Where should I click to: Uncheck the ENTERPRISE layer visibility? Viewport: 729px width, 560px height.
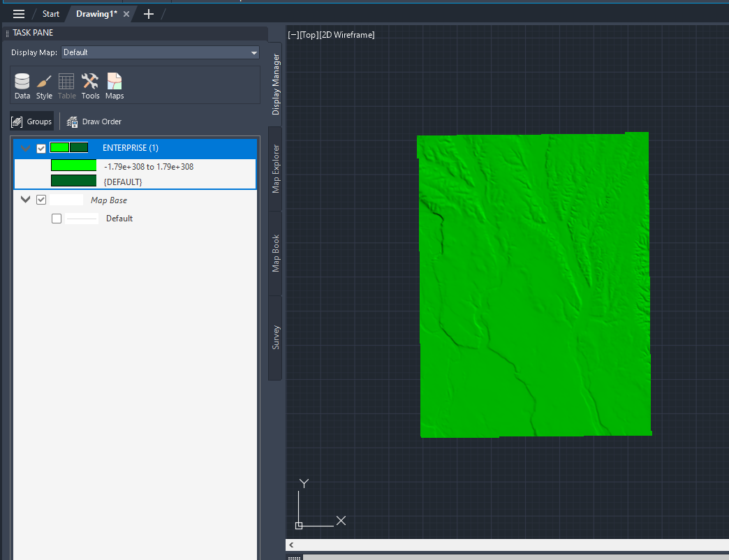41,148
